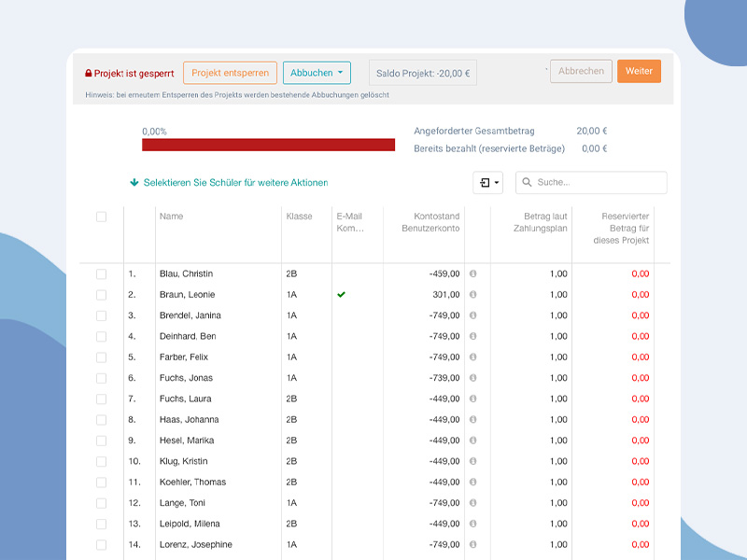
Task: Click the magnifier icon in search box
Action: [527, 182]
